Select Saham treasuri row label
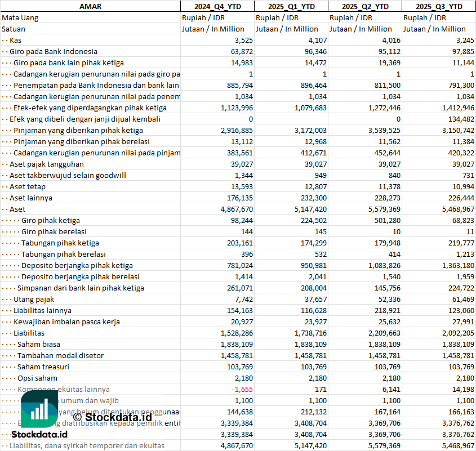Screen dimensions: 476x451 [x=43, y=367]
